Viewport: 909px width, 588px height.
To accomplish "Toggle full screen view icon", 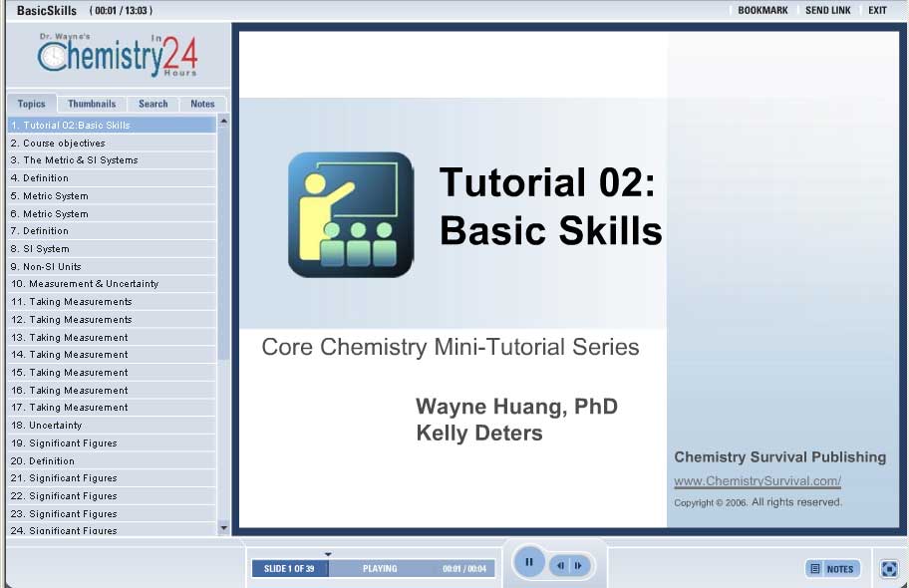I will pyautogui.click(x=889, y=569).
